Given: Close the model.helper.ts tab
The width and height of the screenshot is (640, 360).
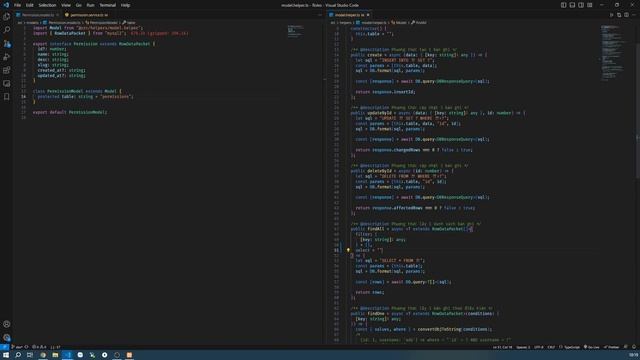Looking at the screenshot, I should [x=368, y=15].
